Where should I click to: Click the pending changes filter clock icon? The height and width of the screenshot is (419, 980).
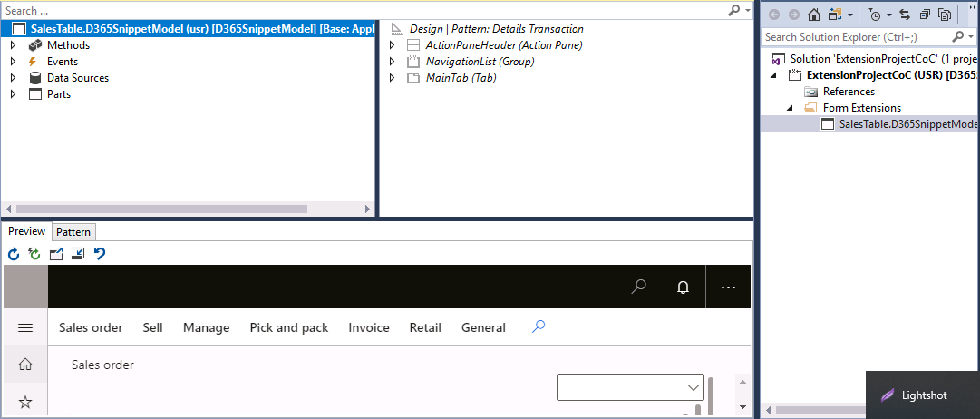tap(874, 15)
